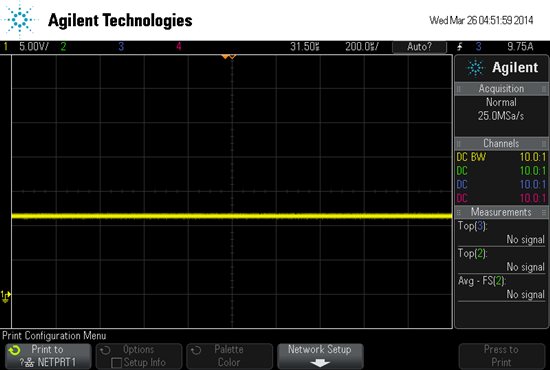Select the Measurements panel header

coord(501,212)
